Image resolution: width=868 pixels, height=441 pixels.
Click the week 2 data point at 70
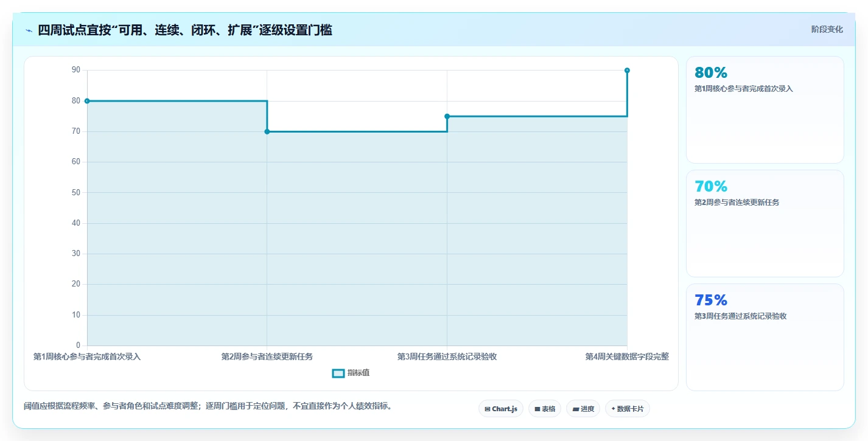click(267, 131)
